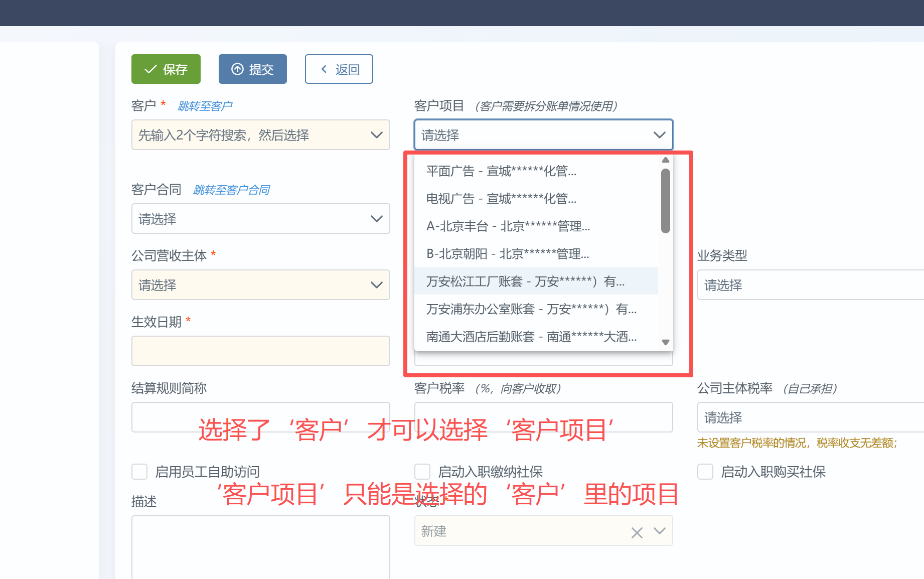Screen dimensions: 924x579
Task: Pick A-北京丰台 from the list
Action: [508, 227]
